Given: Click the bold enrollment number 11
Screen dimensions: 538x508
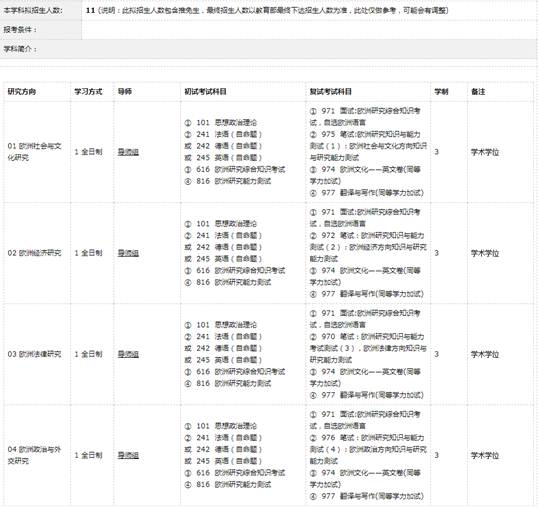Looking at the screenshot, I should click(90, 10).
